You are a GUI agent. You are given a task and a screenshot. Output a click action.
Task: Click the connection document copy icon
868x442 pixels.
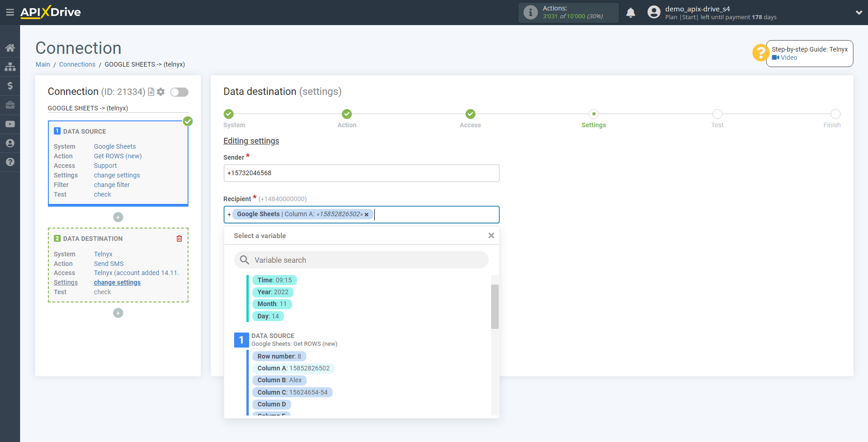click(151, 92)
